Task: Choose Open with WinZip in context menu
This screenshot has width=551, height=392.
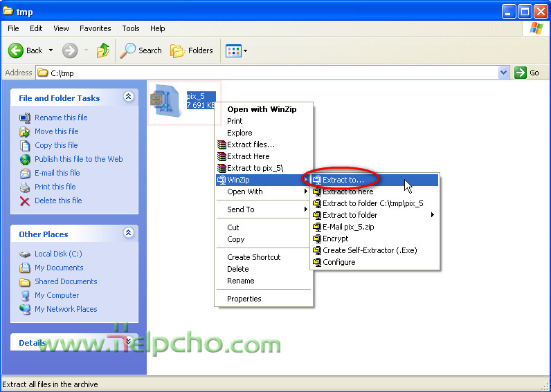Action: click(x=264, y=109)
